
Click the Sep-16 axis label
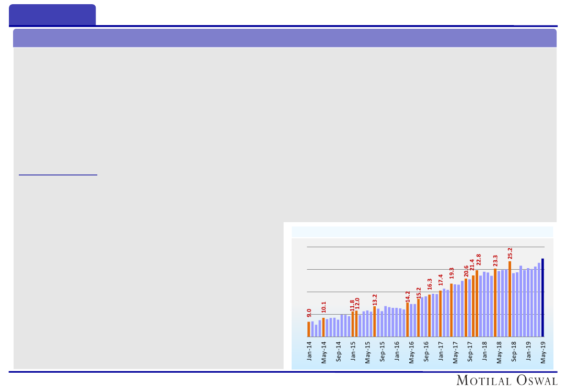426,352
